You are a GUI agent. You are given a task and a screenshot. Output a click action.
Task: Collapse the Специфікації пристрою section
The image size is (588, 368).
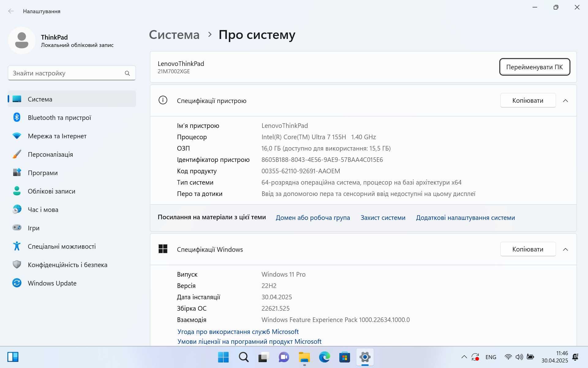(x=565, y=101)
